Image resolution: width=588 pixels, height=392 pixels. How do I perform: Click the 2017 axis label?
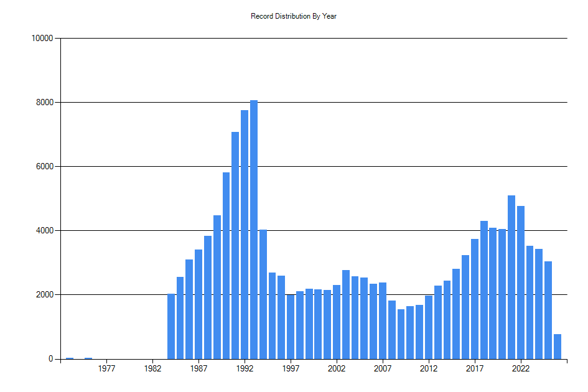click(475, 368)
